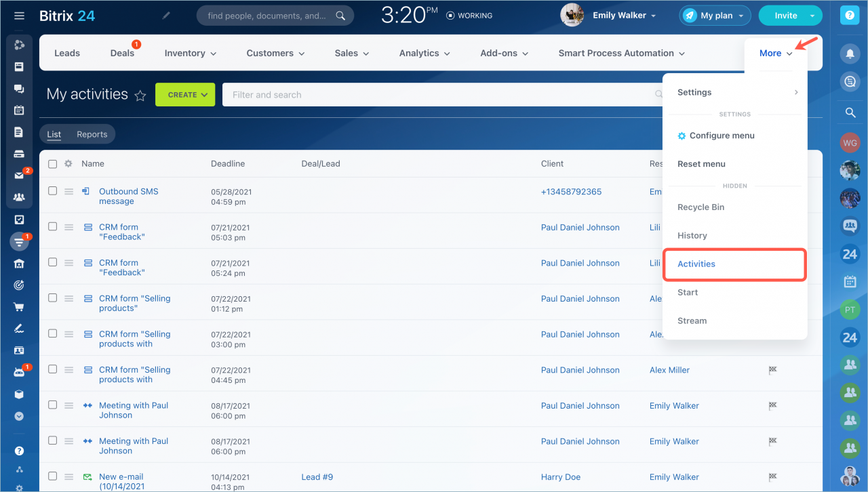Expand the Inventory dropdown

pos(191,53)
